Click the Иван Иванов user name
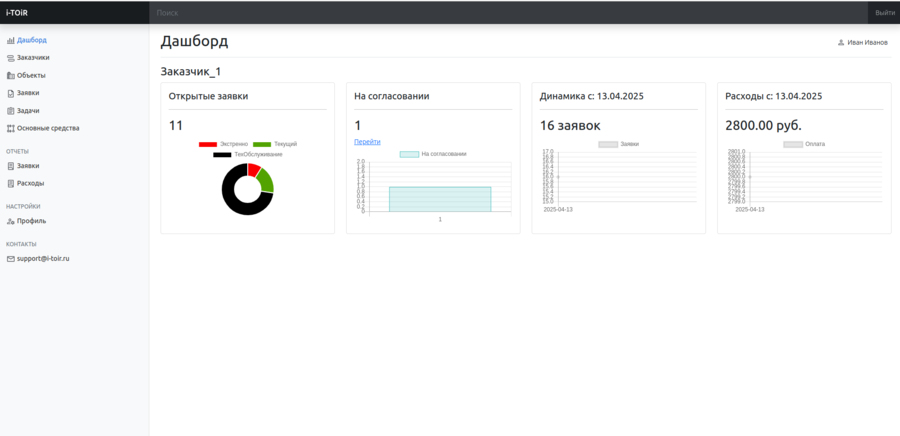The image size is (900, 436). [x=867, y=42]
